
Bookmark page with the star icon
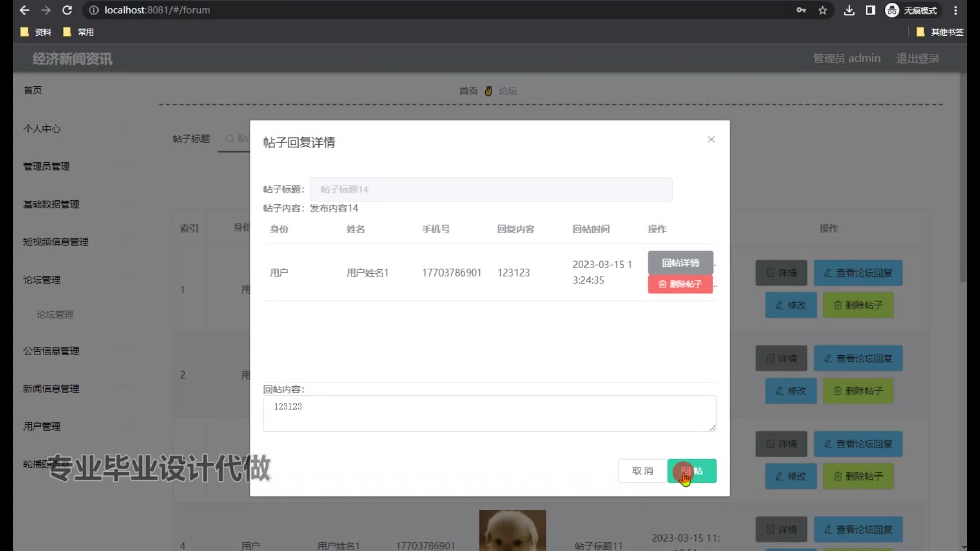822,10
